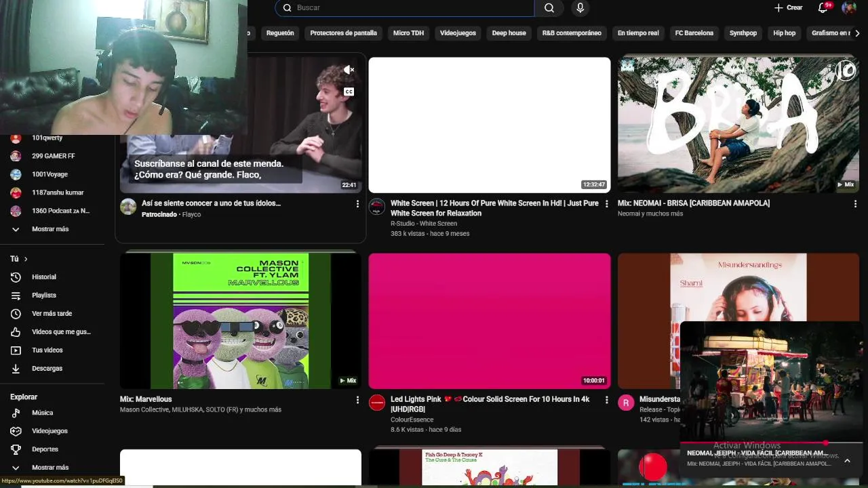Select the Reguetón filter chip
The height and width of the screenshot is (488, 868).
tap(280, 33)
